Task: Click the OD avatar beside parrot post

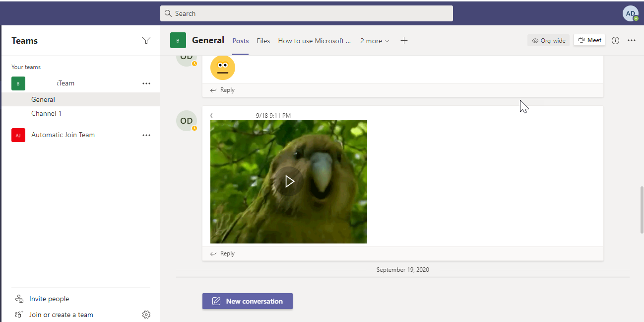Action: click(x=187, y=121)
